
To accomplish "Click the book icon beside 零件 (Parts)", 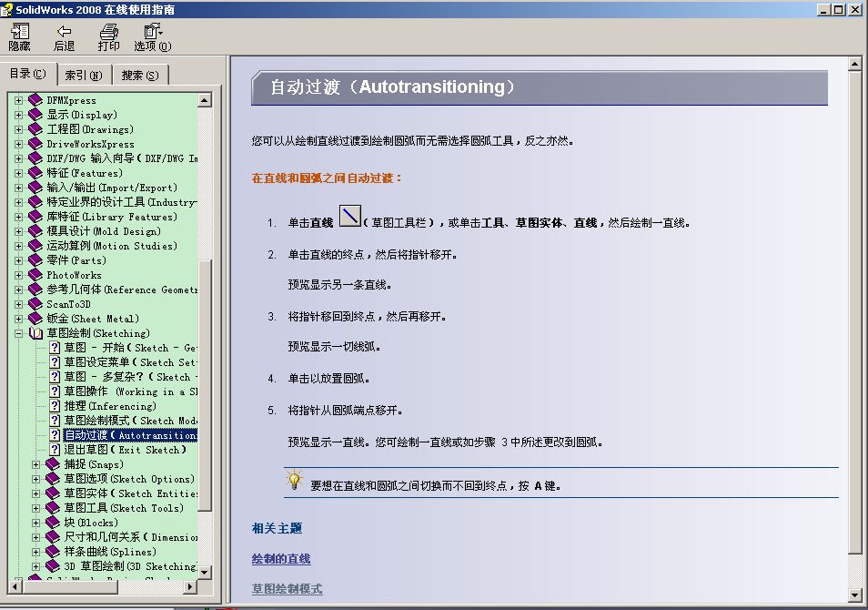I will (x=35, y=259).
